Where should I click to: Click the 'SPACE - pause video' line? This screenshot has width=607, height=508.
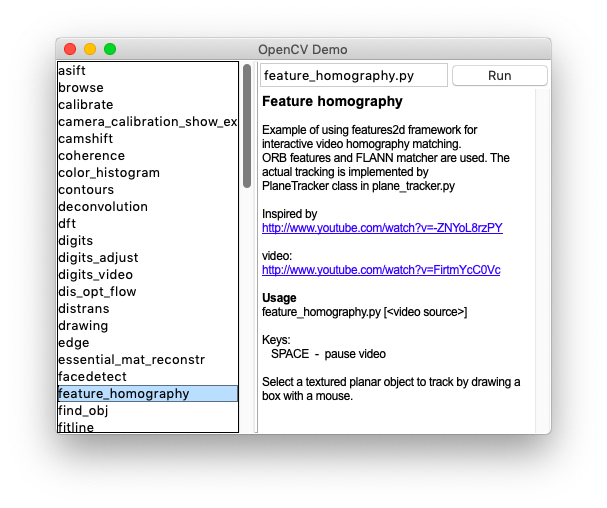(x=328, y=354)
